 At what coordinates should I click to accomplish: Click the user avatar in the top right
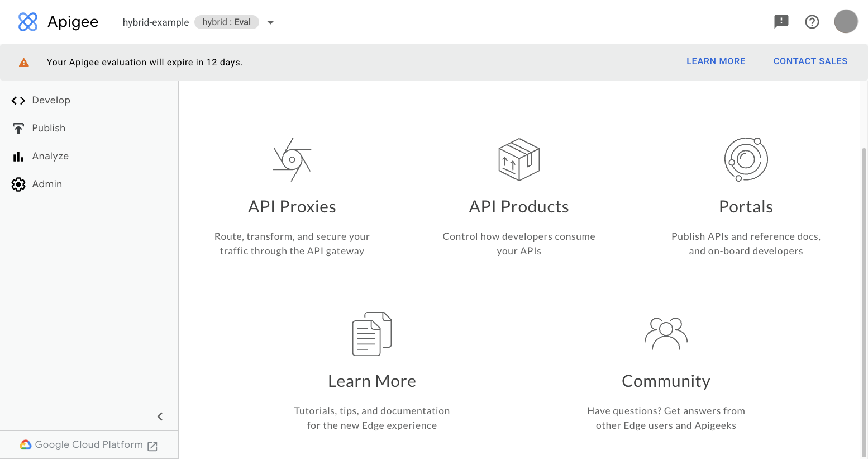846,21
